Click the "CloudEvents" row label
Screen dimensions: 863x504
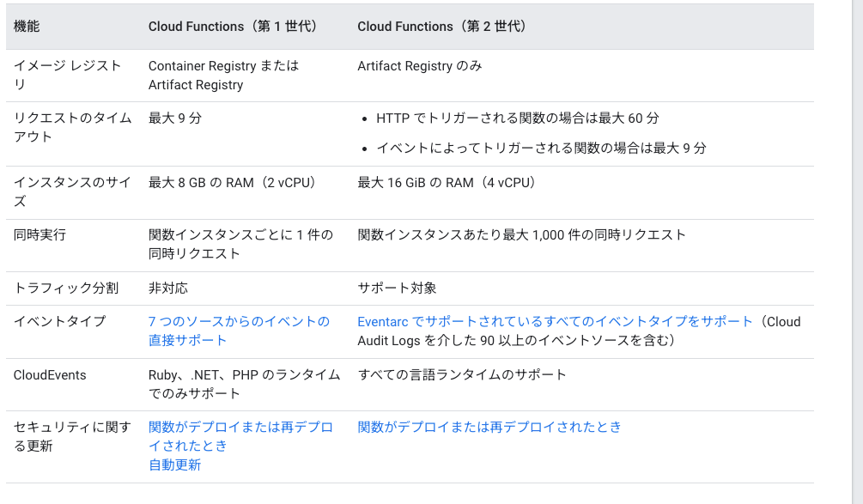click(x=48, y=374)
